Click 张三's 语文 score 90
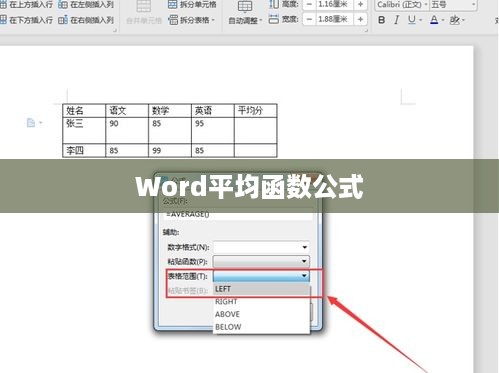Viewport: 499px width, 373px height. 127,131
